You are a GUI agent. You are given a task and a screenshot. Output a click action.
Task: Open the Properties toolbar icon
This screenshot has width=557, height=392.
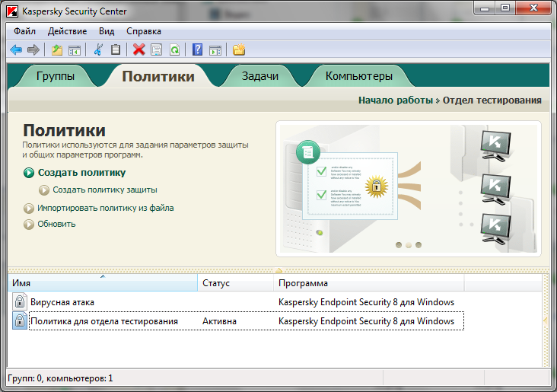click(x=156, y=50)
